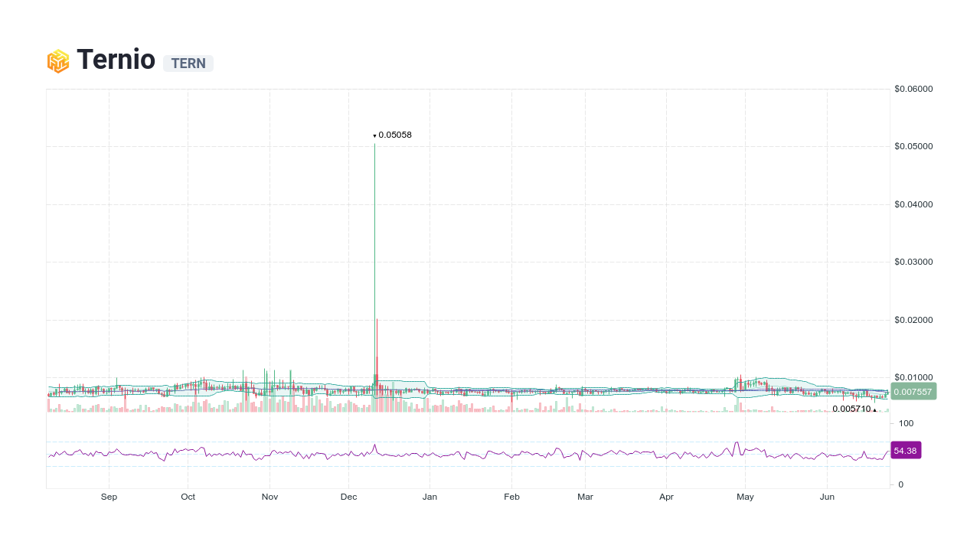Click the $0.01000 axis label
980x551 pixels.
coord(913,377)
